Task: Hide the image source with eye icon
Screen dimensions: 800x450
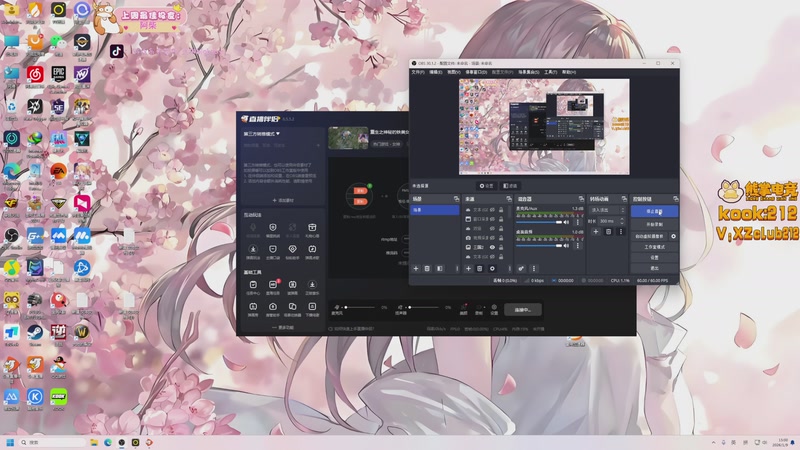Action: point(492,247)
